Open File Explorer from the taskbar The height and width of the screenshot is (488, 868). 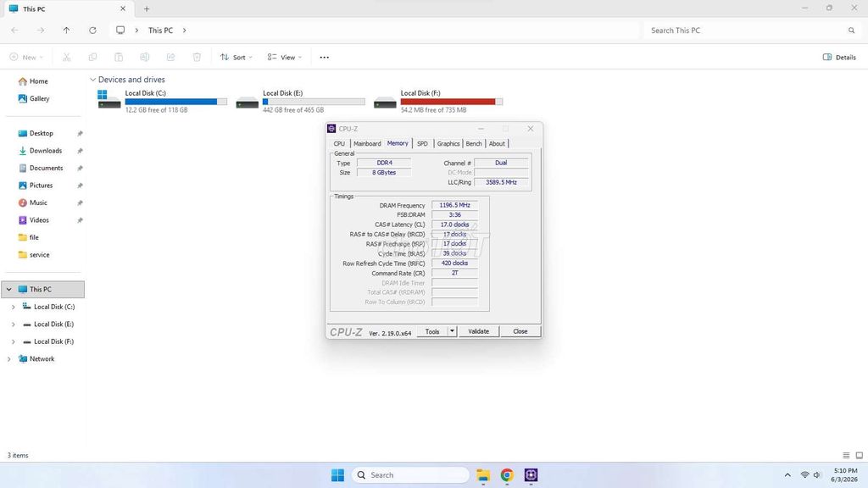click(483, 474)
